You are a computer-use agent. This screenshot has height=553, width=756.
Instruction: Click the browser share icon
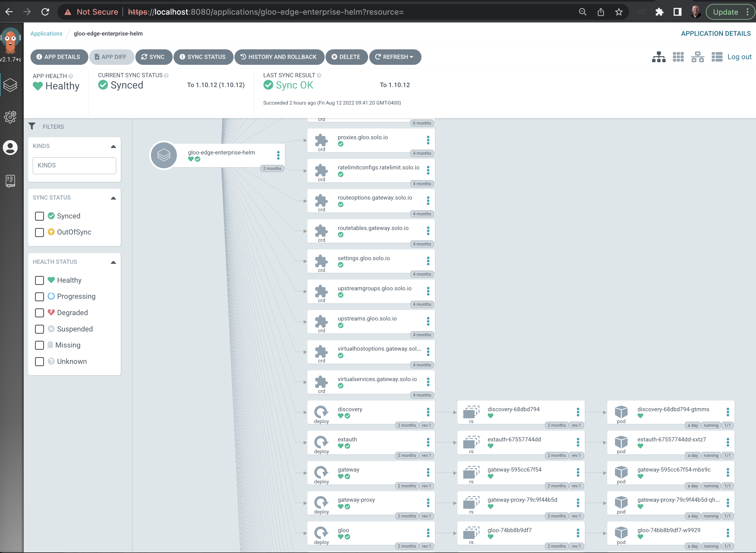click(x=601, y=12)
